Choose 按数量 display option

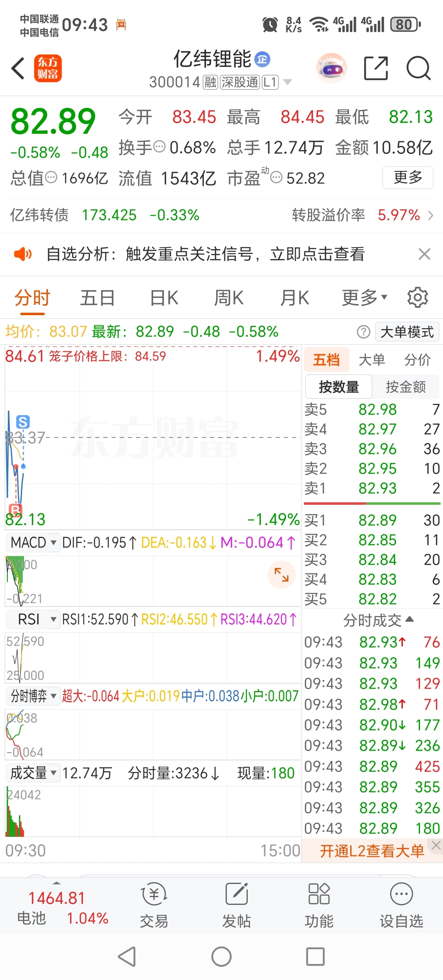339,387
